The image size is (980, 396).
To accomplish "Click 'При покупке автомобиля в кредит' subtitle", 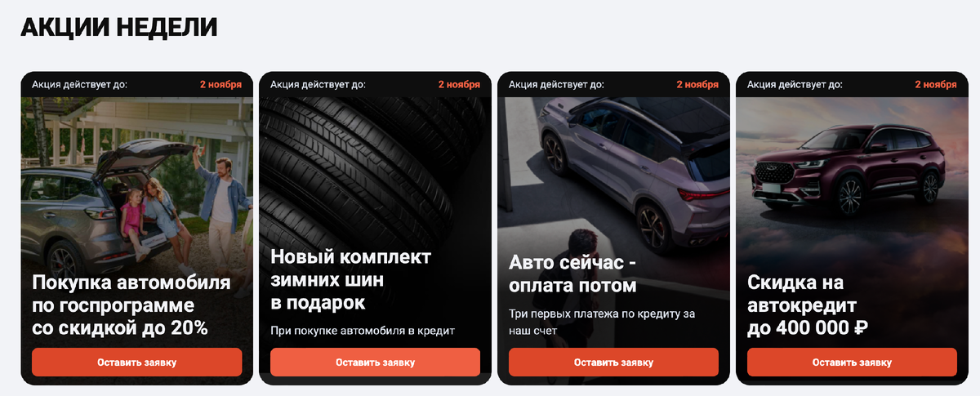I will point(362,331).
